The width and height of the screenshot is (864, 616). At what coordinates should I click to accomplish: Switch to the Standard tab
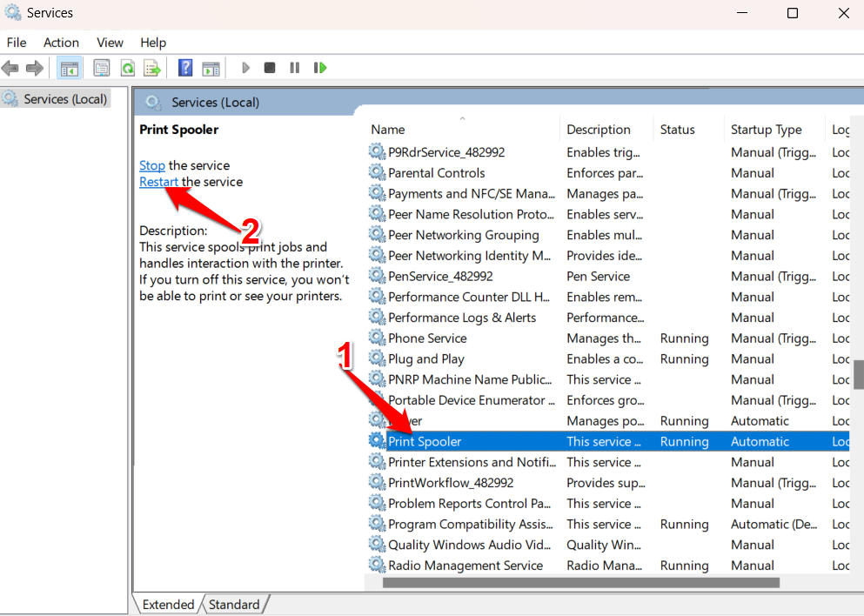[234, 605]
